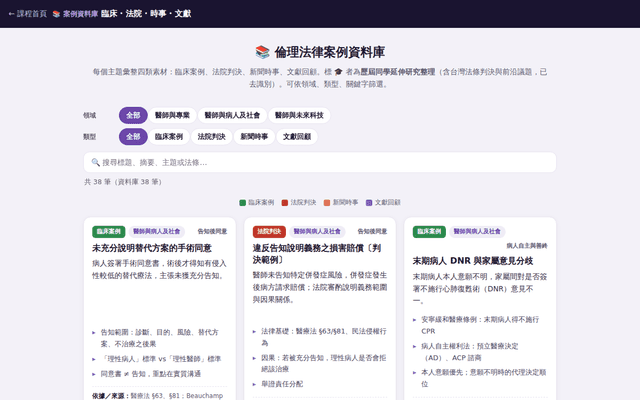The image size is (640, 400).
Task: Open card 末期病人 DNR 與家屬意見分歧
Action: tap(473, 260)
